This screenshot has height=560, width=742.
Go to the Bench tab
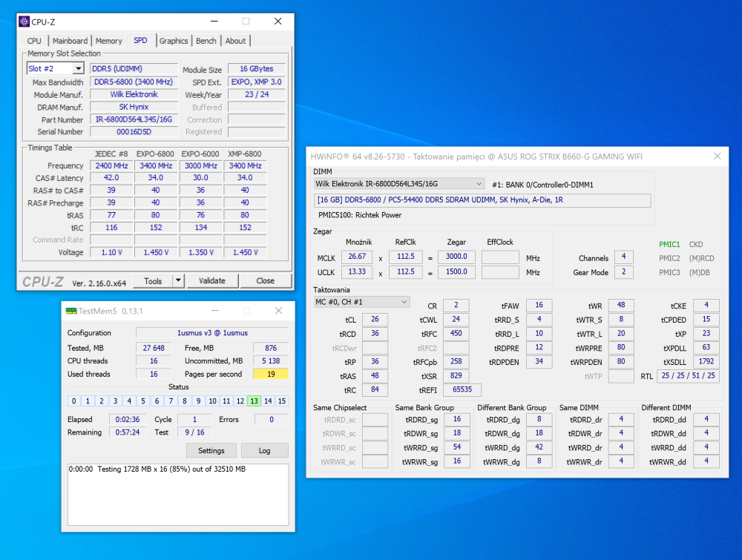[206, 41]
